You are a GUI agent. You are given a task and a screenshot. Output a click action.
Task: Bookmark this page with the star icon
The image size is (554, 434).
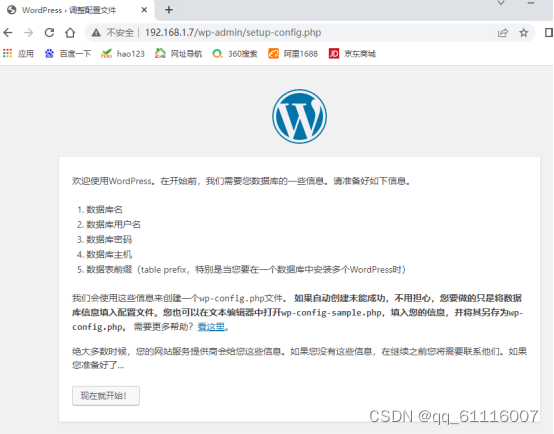524,33
